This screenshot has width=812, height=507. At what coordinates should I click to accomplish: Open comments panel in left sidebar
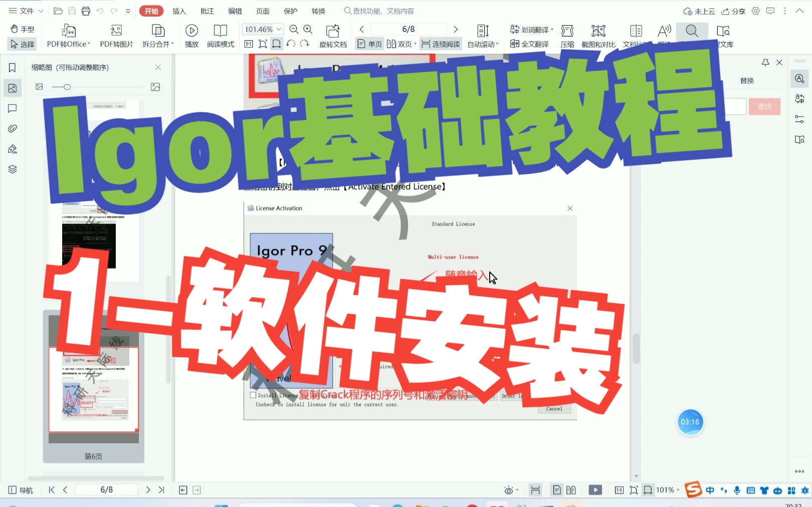[13, 108]
